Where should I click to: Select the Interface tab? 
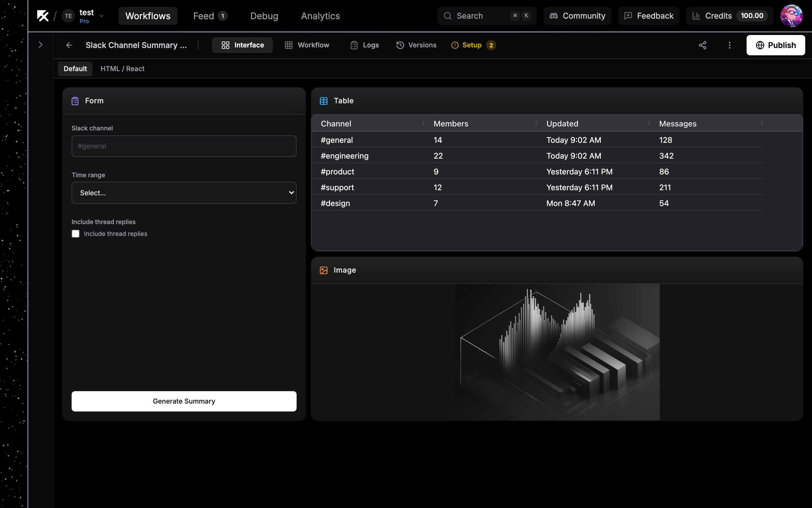tap(242, 45)
